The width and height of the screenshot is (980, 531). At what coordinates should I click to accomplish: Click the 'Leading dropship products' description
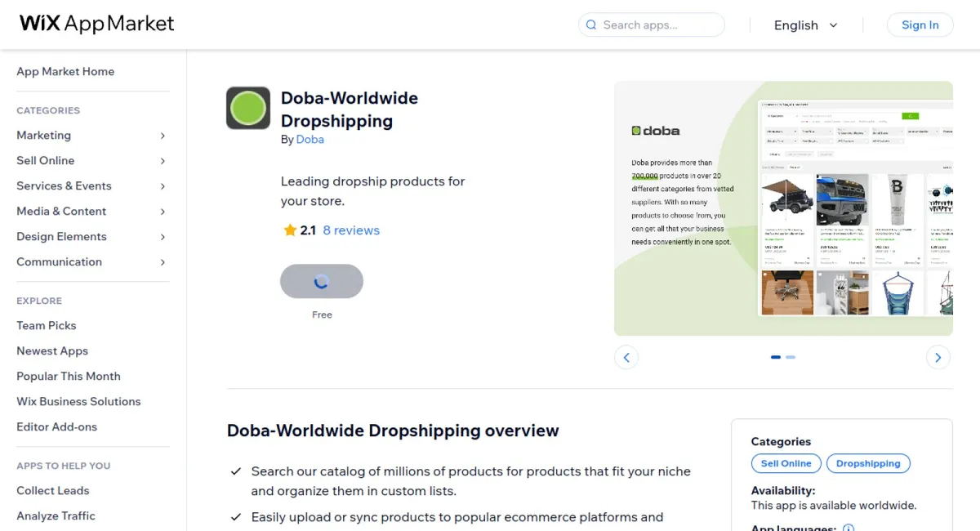(x=373, y=191)
